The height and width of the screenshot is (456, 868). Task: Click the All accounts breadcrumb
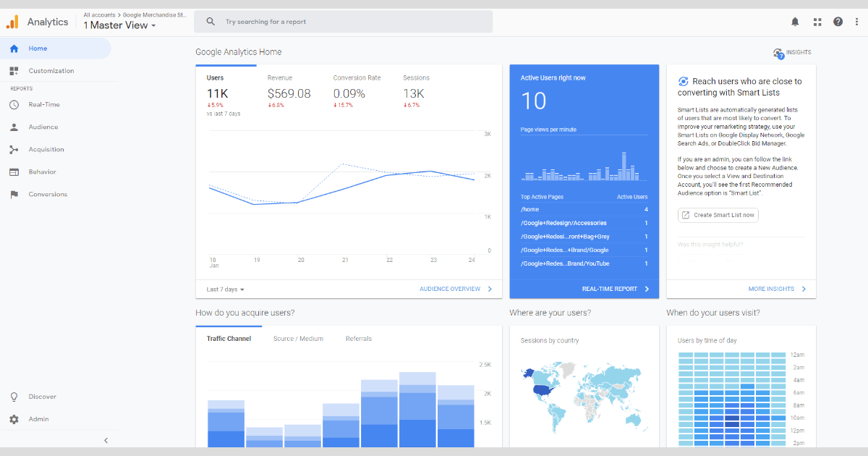[x=99, y=14]
